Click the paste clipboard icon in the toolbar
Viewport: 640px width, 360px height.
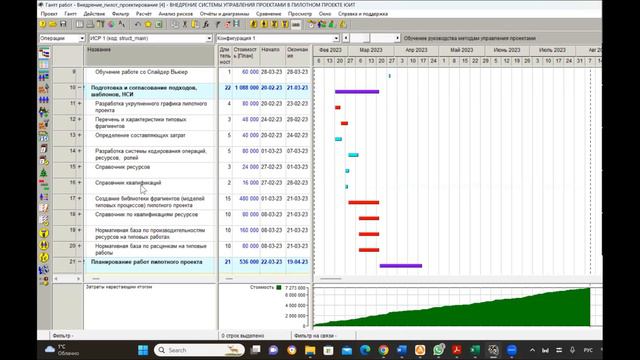click(x=196, y=24)
